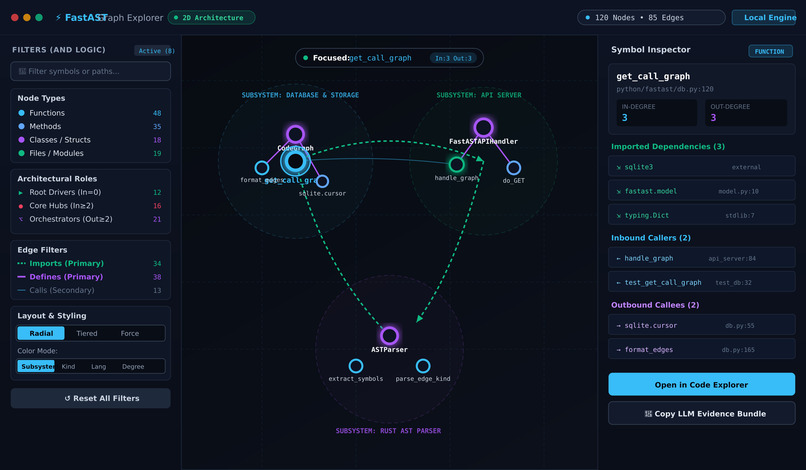
Task: Toggle the Methods node type filter
Action: 90,126
